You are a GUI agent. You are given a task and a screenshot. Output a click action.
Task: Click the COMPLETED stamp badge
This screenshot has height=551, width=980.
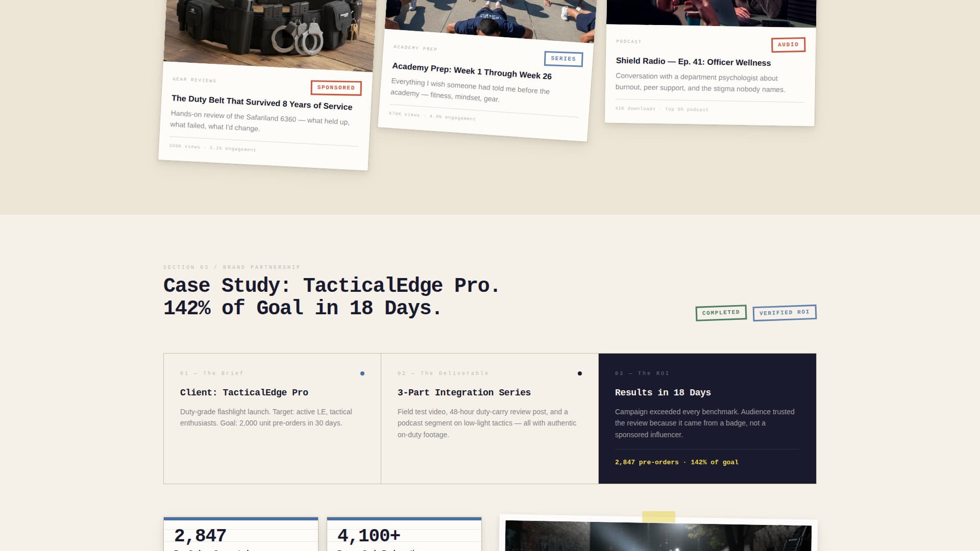tap(721, 313)
